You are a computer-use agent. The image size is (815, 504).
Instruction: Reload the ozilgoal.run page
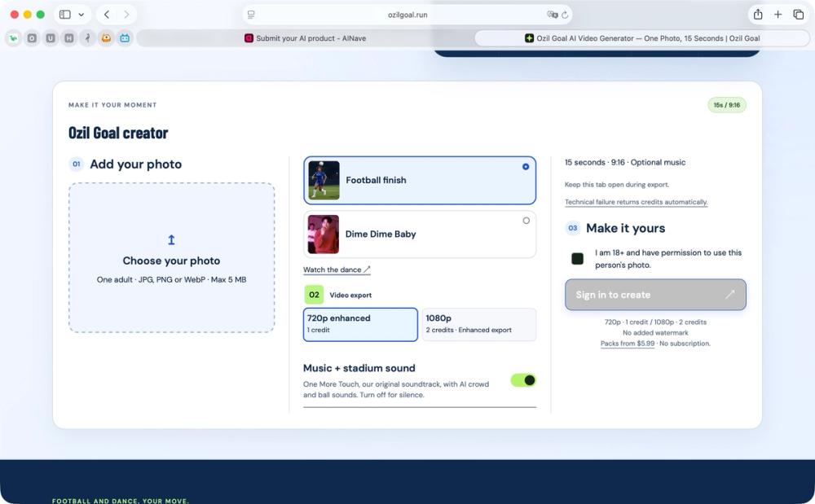point(565,15)
